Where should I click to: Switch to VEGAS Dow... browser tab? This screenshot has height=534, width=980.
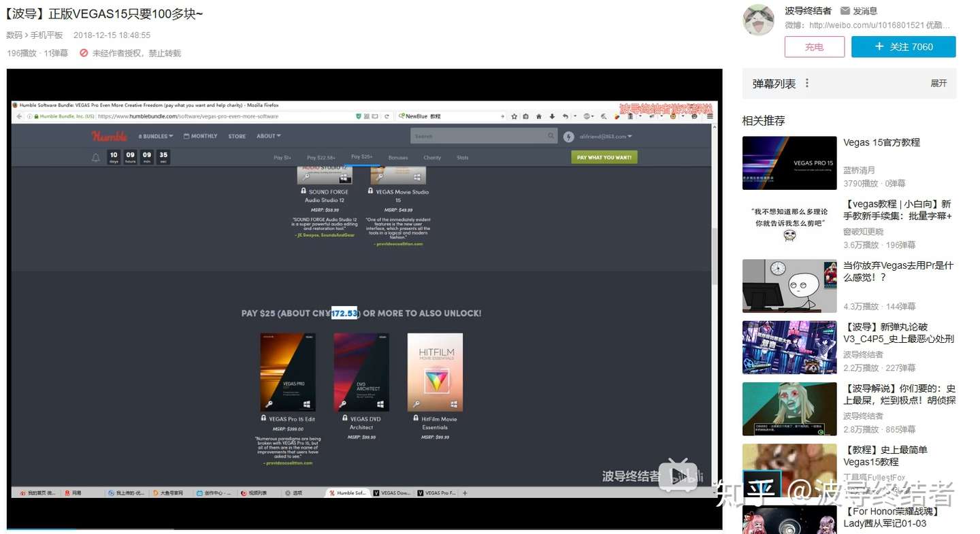[391, 493]
